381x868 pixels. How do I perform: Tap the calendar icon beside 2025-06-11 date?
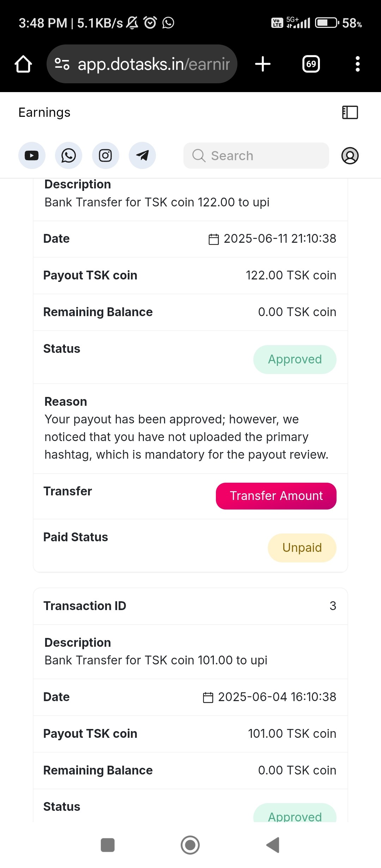(214, 239)
